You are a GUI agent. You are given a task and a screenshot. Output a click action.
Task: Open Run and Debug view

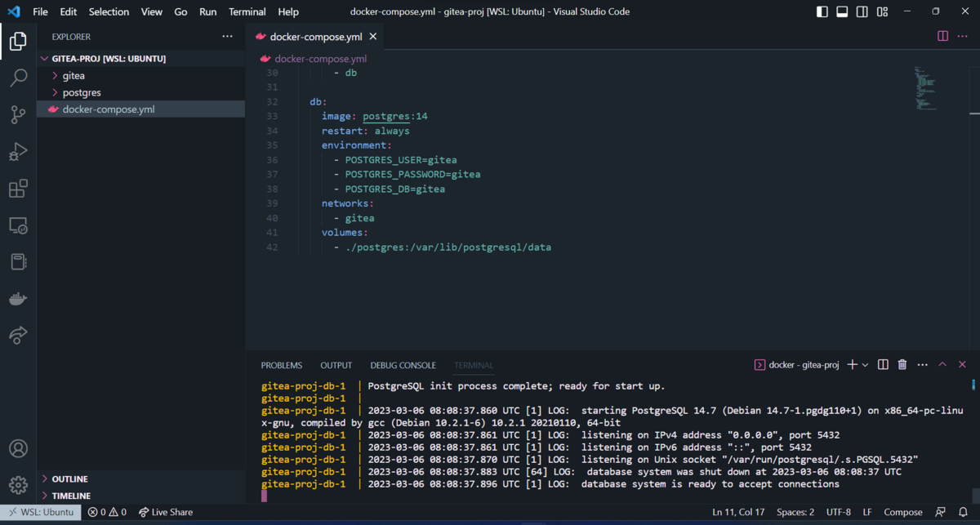(18, 152)
